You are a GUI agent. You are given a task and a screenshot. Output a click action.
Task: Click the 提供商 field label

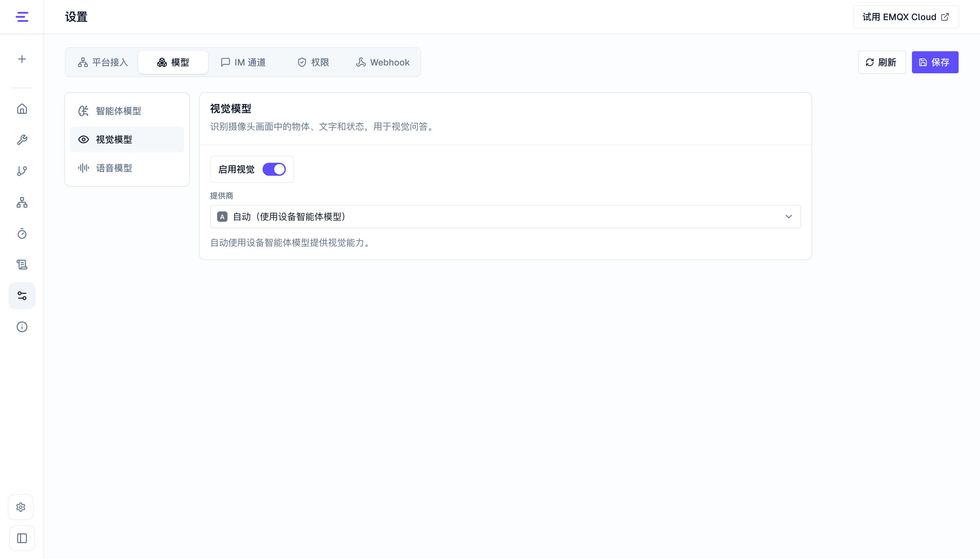point(222,196)
